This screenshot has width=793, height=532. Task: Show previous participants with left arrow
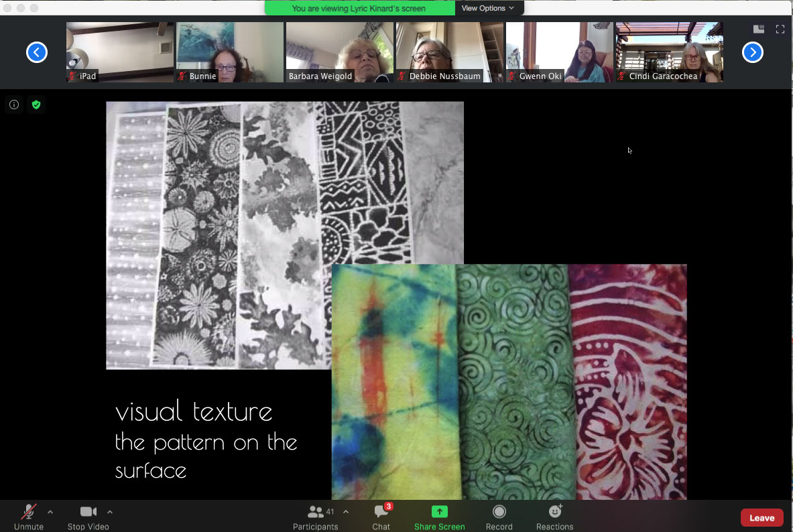[37, 52]
